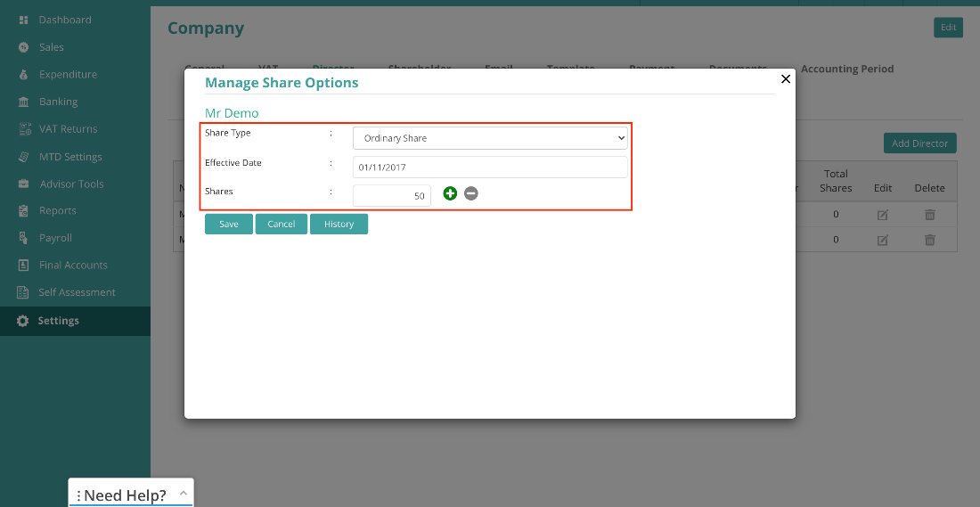Expand the Need Help widget
The width and height of the screenshot is (980, 507).
pyautogui.click(x=184, y=494)
